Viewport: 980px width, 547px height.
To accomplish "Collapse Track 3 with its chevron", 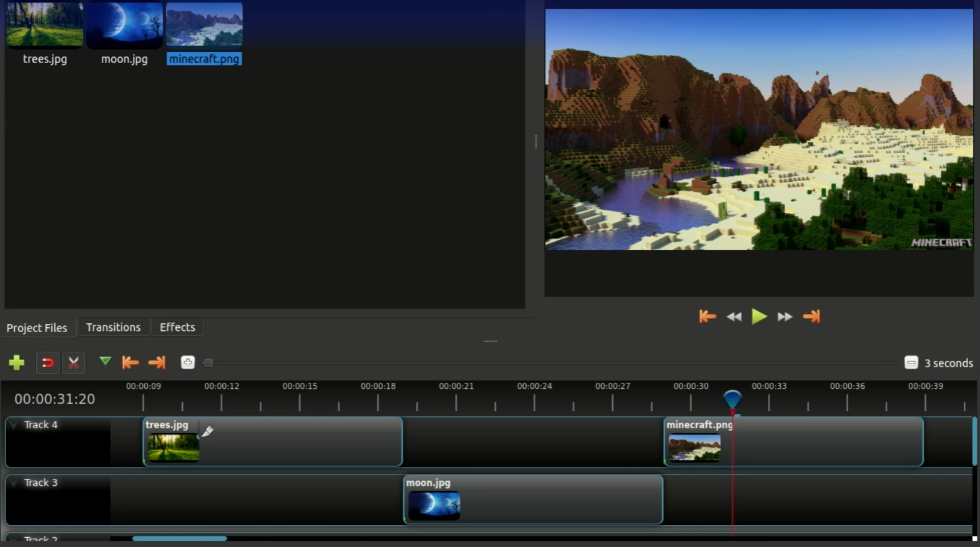I will point(14,483).
